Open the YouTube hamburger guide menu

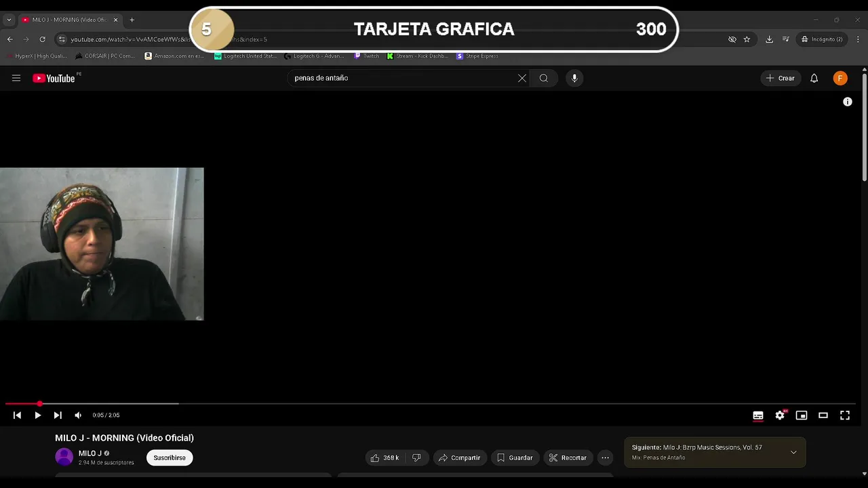coord(16,78)
